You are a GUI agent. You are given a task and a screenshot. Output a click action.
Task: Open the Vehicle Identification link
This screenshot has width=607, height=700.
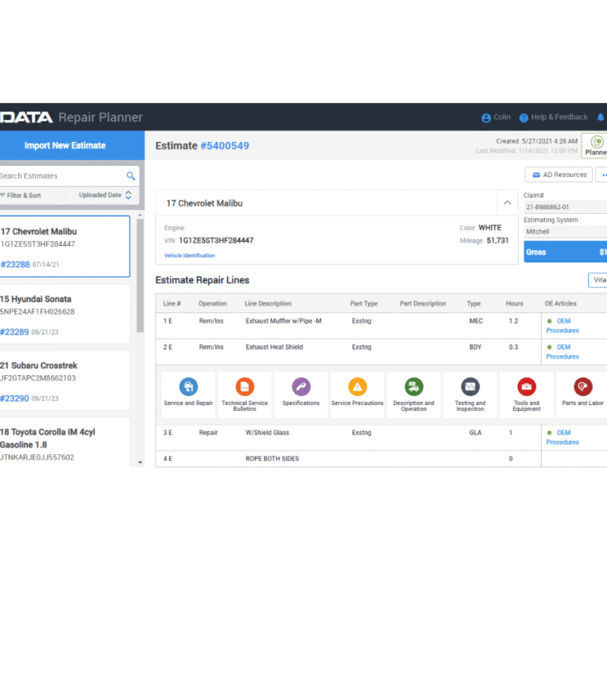click(x=190, y=256)
